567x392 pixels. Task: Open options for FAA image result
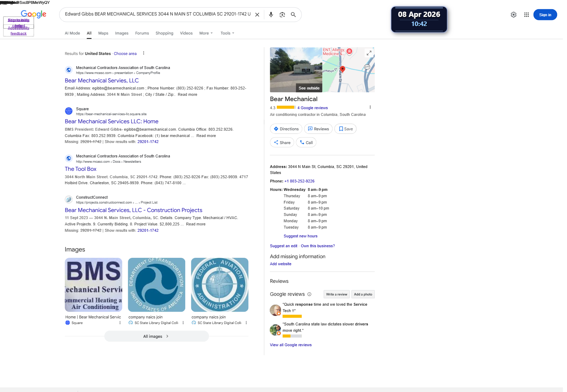click(x=246, y=323)
